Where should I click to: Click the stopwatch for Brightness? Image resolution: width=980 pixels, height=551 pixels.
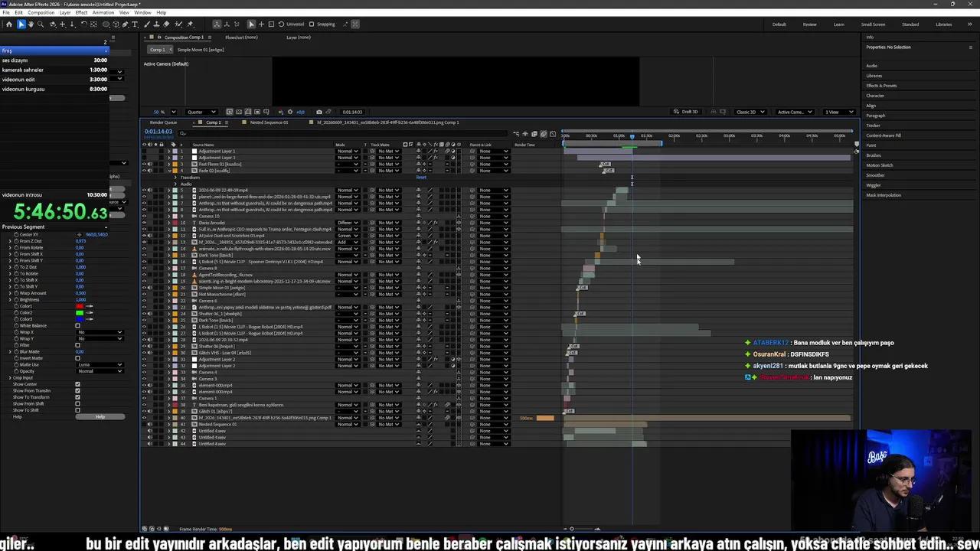[x=16, y=300]
